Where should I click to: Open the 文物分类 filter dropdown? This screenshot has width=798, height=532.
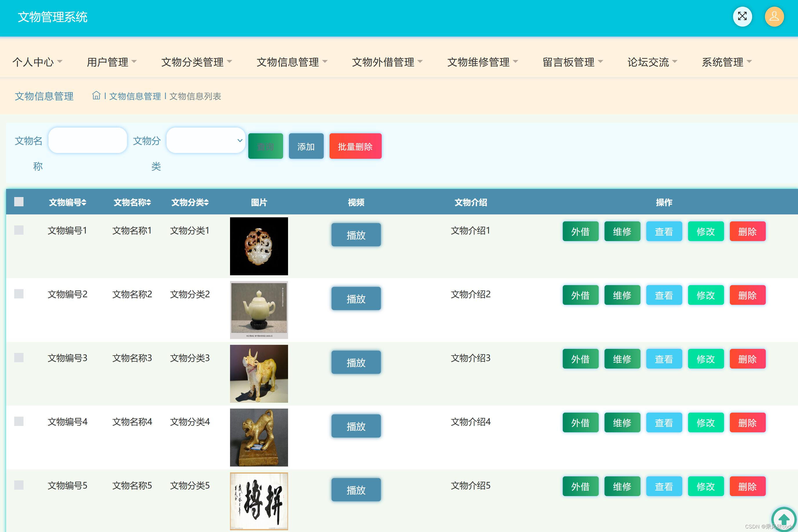pyautogui.click(x=206, y=141)
